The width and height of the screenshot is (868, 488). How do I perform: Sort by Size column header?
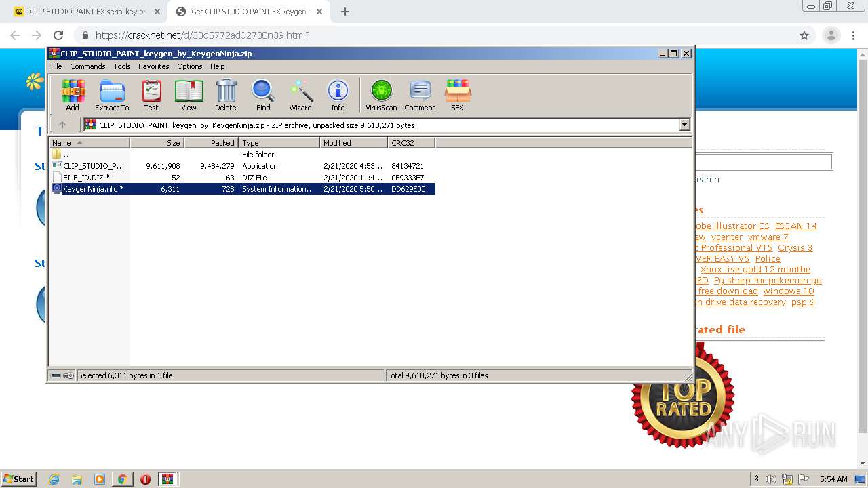click(157, 142)
